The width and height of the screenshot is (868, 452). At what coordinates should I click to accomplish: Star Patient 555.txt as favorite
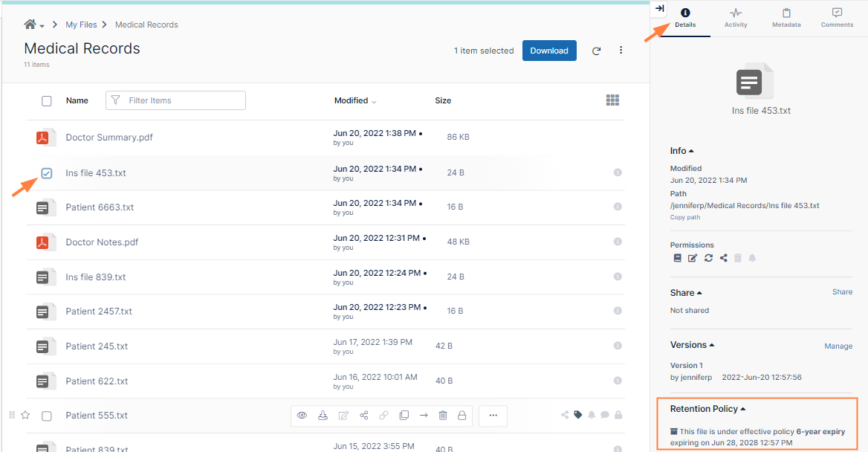(25, 415)
